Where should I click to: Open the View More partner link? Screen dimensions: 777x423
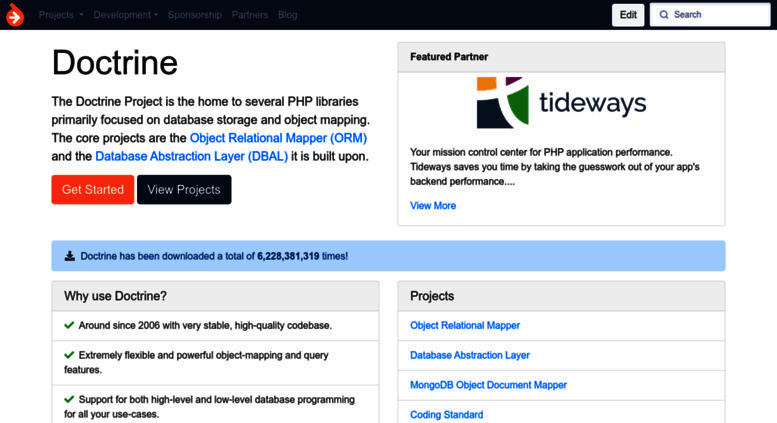433,206
